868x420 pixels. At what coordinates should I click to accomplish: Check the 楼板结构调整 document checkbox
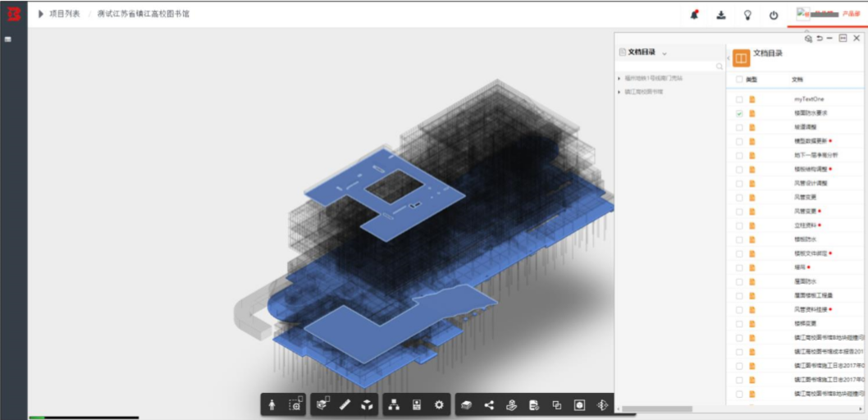739,169
